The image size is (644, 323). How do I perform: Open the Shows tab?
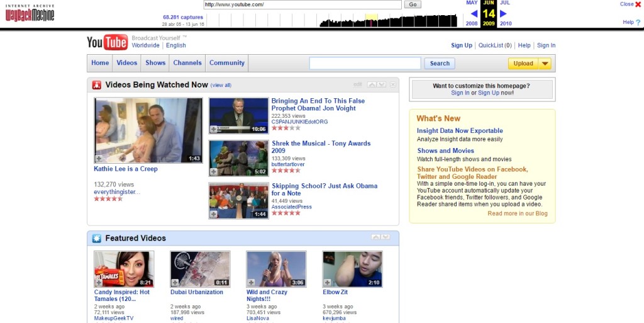(156, 63)
